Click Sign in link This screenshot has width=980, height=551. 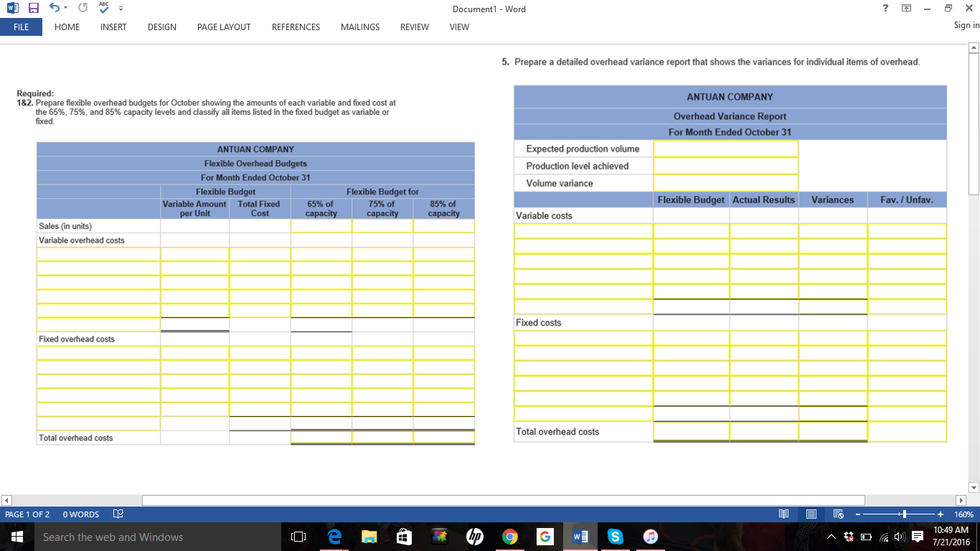[x=966, y=26]
